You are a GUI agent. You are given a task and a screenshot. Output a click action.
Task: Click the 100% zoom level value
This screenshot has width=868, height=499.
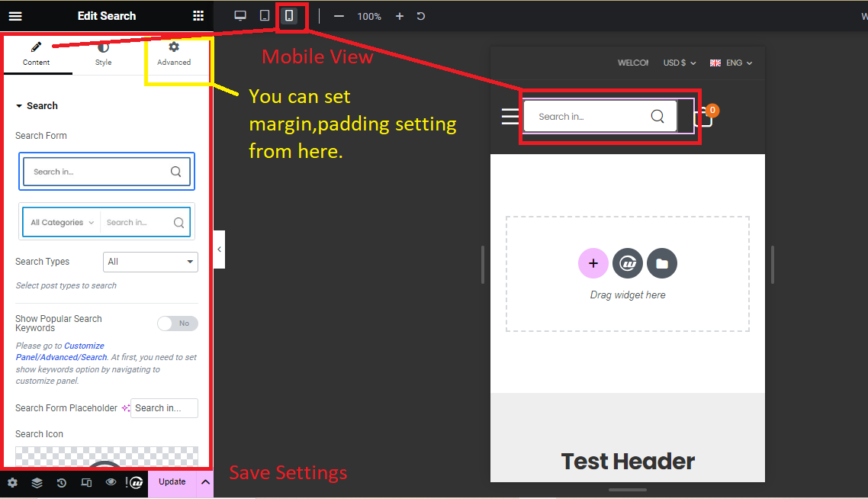[x=369, y=17]
